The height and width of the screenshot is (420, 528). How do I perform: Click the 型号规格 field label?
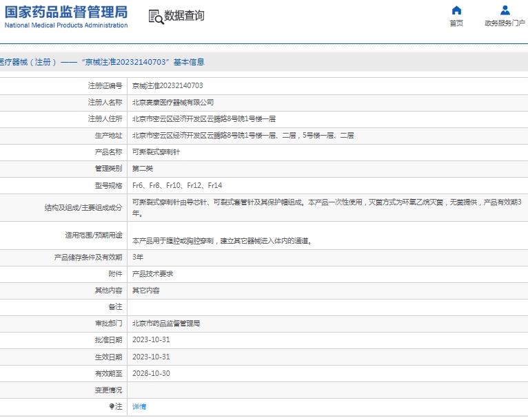coord(108,185)
